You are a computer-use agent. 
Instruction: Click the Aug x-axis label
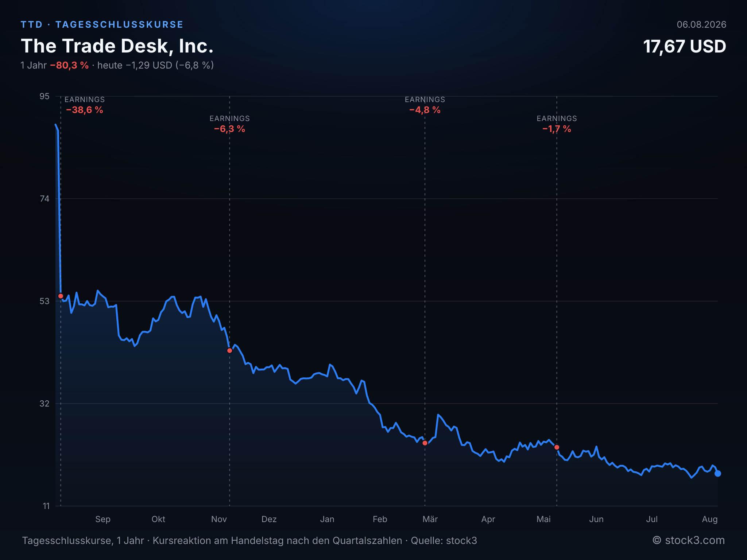click(710, 519)
